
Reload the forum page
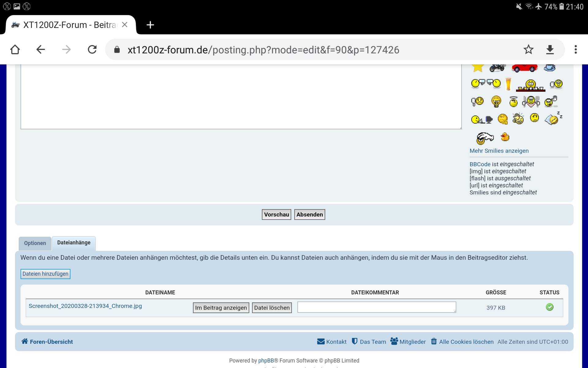(92, 49)
